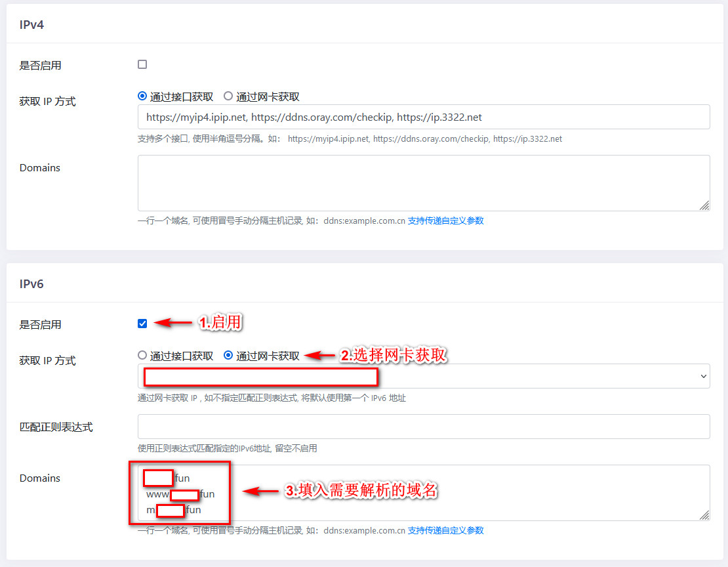Viewport: 728px width, 567px height.
Task: Click the IPv6 section heading
Action: coord(31,284)
